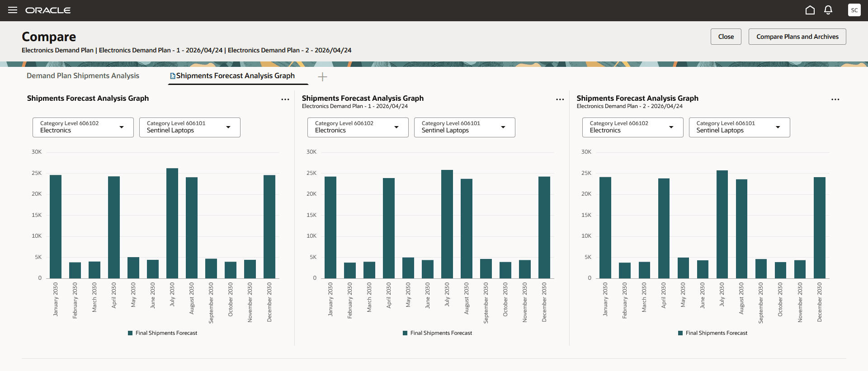868x371 pixels.
Task: Select the April 2030 bar in Plan - 2 graph
Action: tap(664, 228)
